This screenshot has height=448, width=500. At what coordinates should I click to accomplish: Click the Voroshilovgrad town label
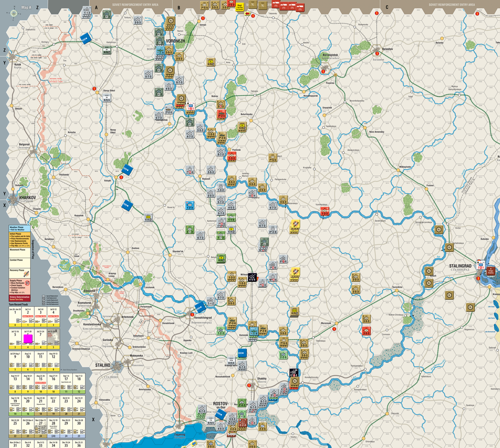pyautogui.click(x=203, y=318)
